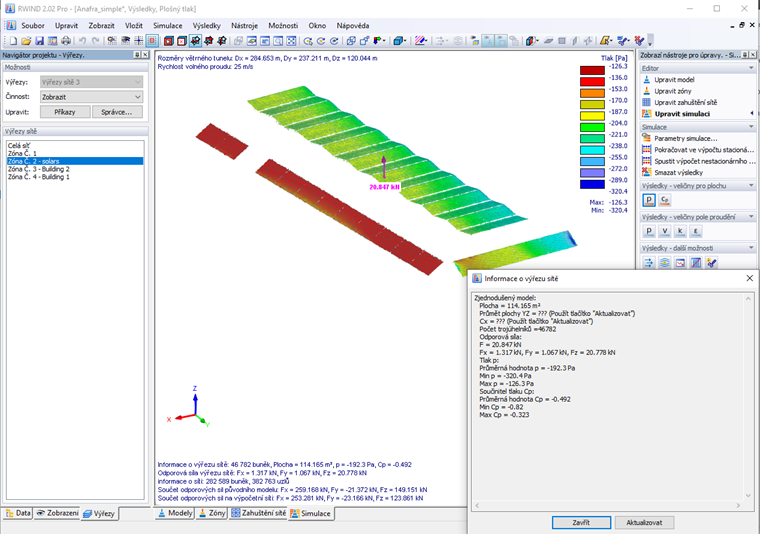Switch to the Zahuštění sítě tab
Viewport: 760px width, 534px height.
(x=258, y=513)
